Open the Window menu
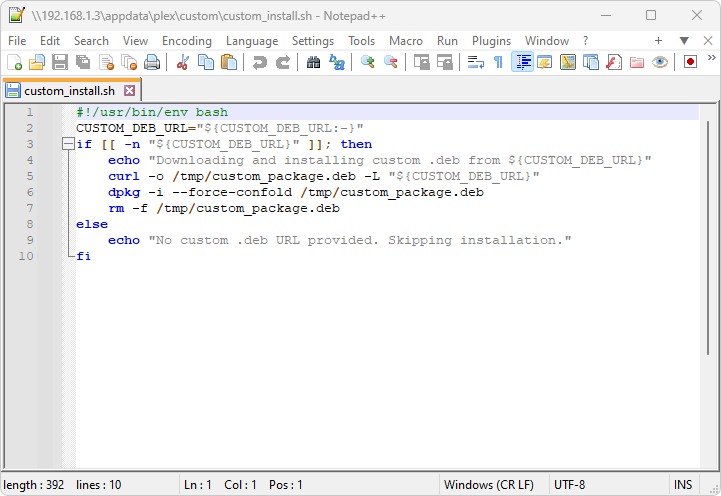721x496 pixels. tap(547, 41)
